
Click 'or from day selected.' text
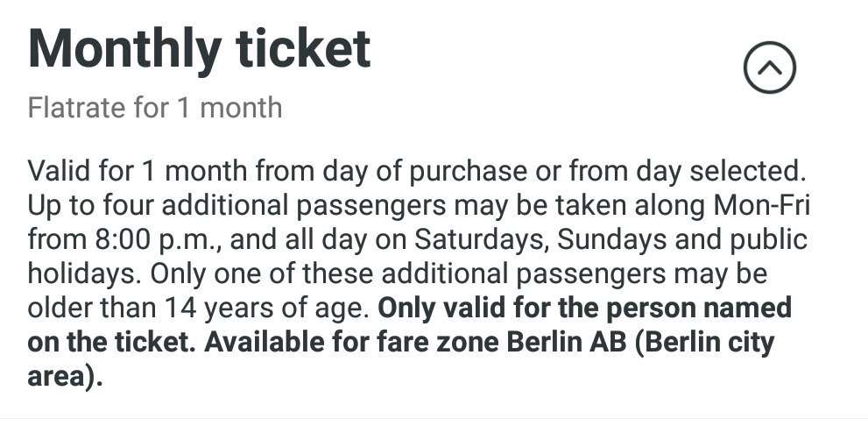(x=670, y=172)
